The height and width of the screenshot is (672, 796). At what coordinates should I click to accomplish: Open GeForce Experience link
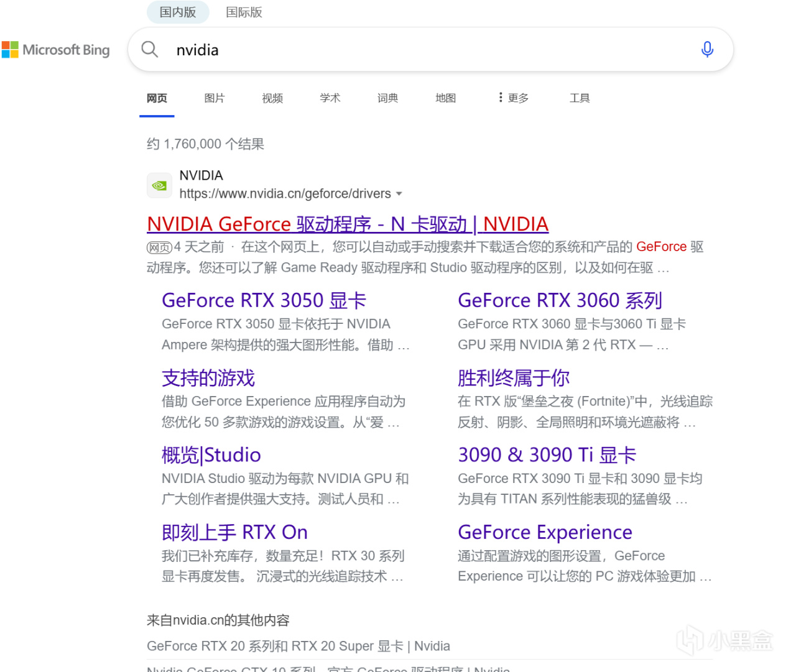(x=545, y=532)
